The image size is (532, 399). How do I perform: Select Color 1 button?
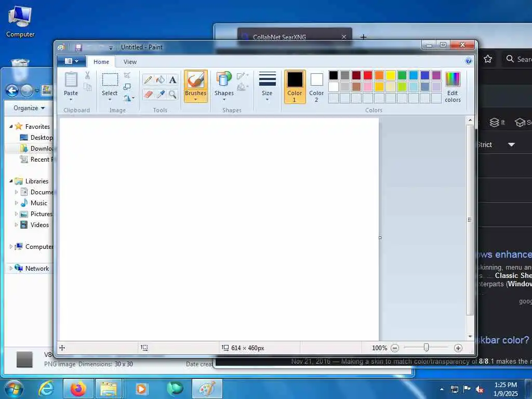(x=295, y=87)
